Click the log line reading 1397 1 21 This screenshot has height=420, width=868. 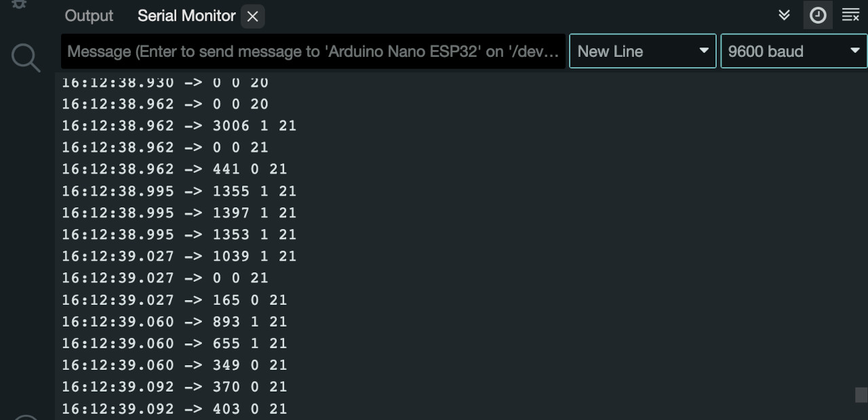point(179,213)
